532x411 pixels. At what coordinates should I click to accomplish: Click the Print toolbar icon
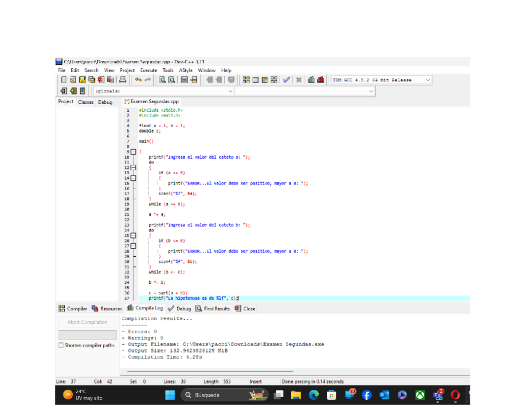coord(123,80)
